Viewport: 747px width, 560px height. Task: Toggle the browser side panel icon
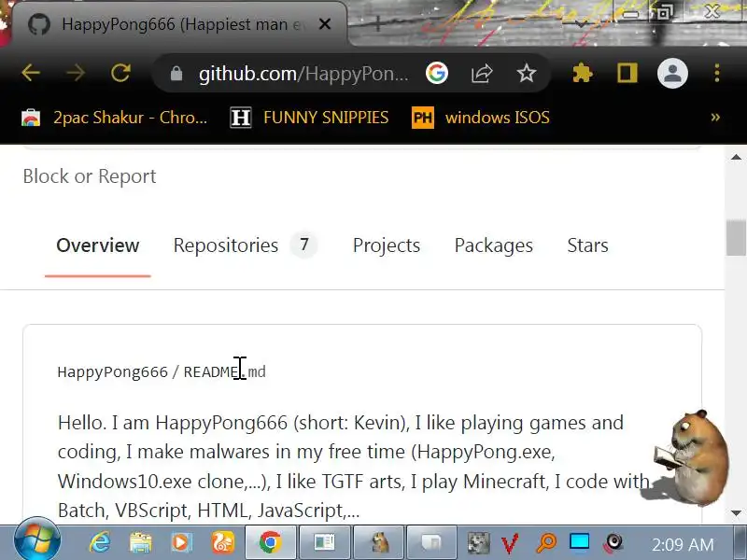point(627,74)
